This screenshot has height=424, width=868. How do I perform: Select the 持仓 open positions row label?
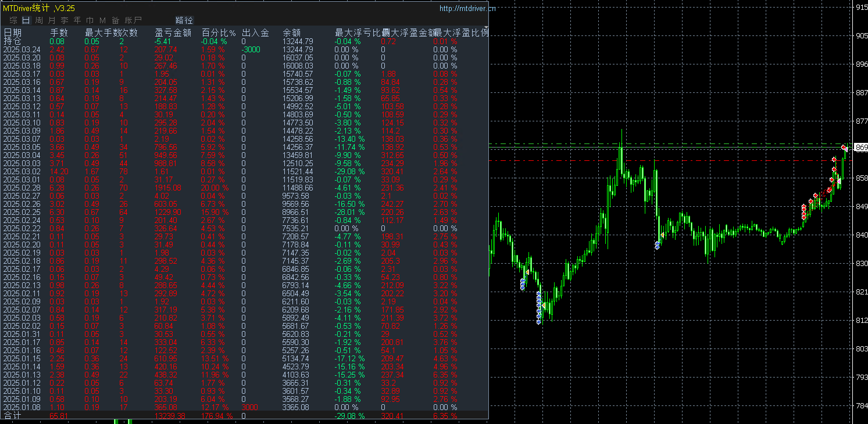point(12,41)
